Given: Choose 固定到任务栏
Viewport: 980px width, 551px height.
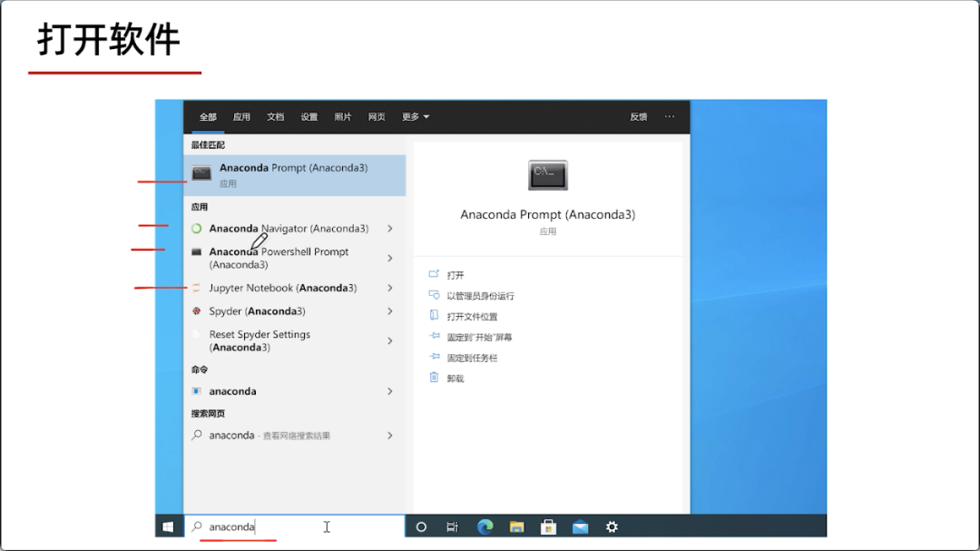Looking at the screenshot, I should click(473, 358).
